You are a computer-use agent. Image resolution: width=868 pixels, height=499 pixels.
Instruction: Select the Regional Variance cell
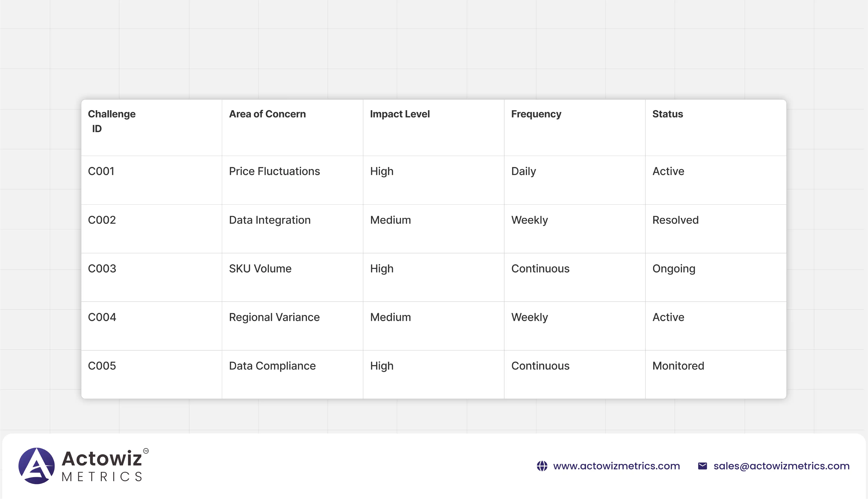pos(274,317)
